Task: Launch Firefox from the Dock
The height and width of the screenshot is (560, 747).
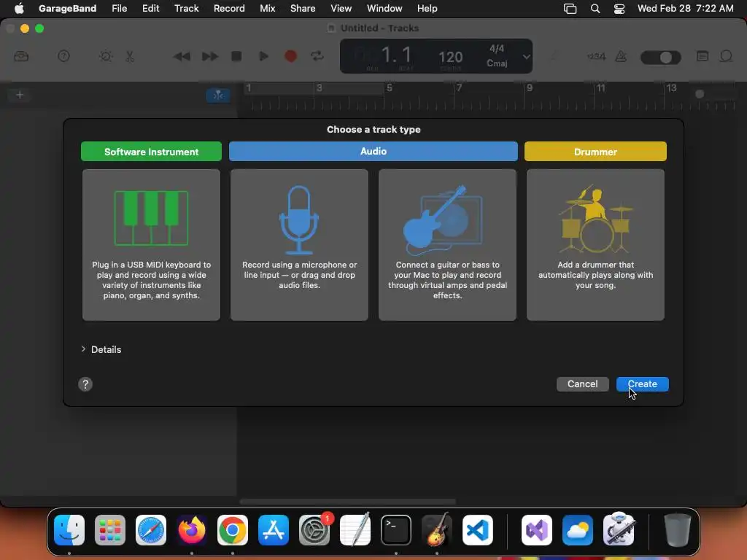Action: tap(192, 530)
